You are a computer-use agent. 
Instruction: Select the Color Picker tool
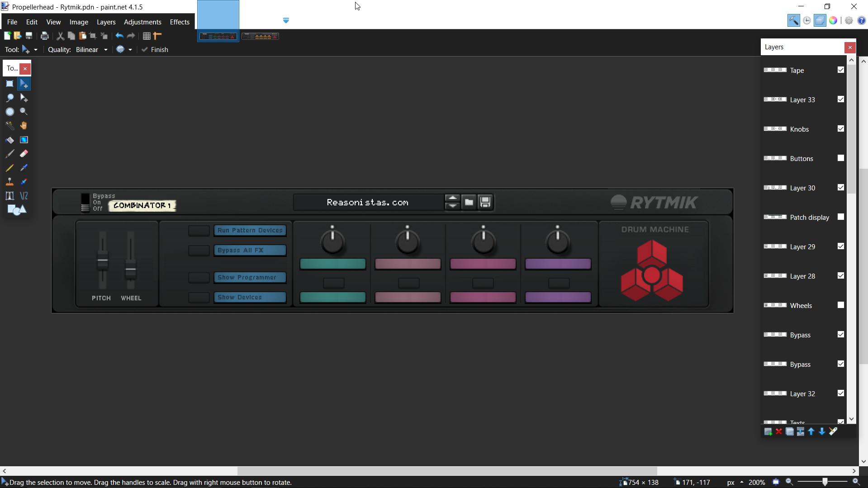pos(24,168)
